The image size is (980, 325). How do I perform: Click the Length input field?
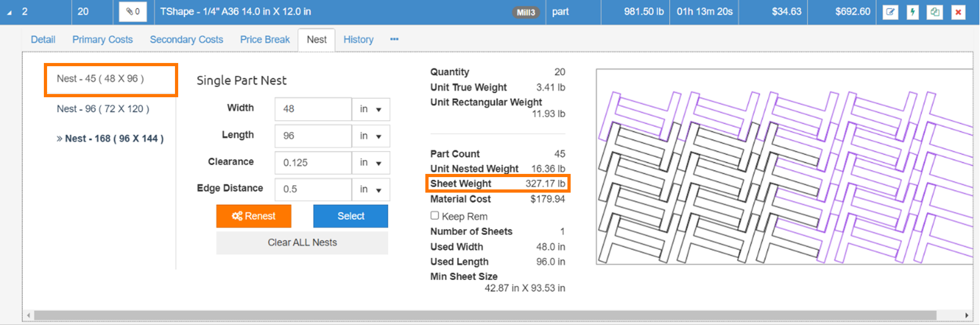point(313,136)
